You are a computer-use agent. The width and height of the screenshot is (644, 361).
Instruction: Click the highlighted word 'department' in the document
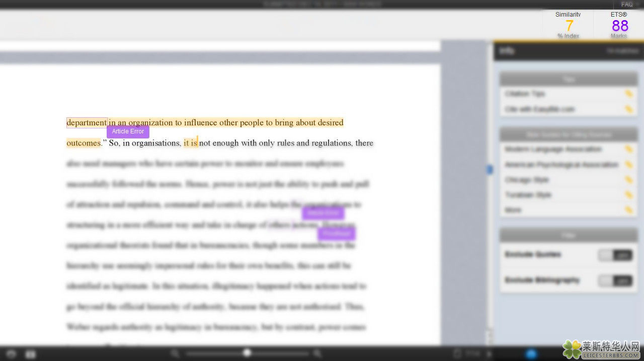(86, 122)
